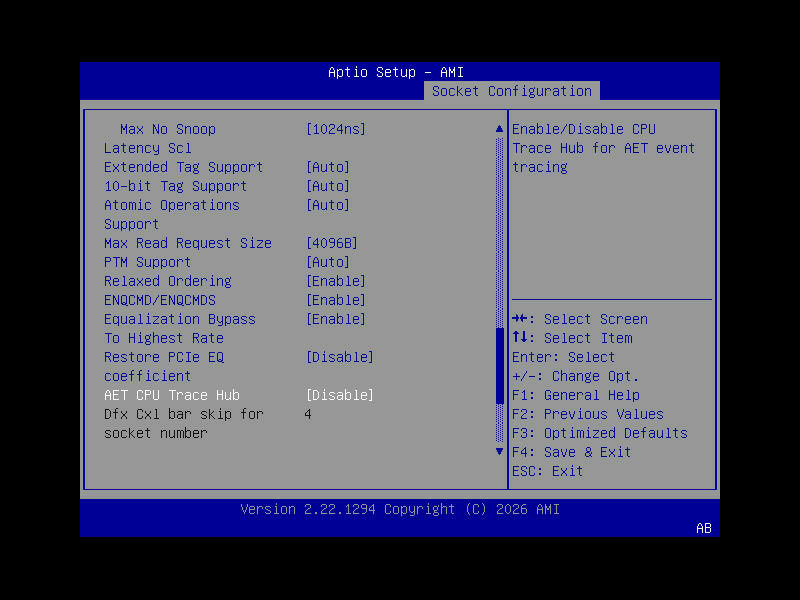800x600 pixels.
Task: Toggle ENQCMD/ENQCMDS [Enable] value
Action: point(336,301)
